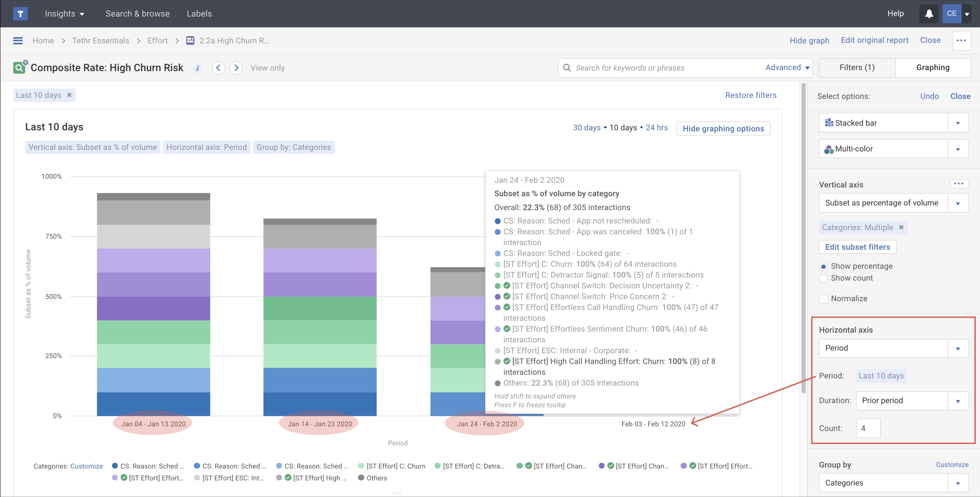The height and width of the screenshot is (497, 980).
Task: Open the hamburger navigation menu
Action: coord(18,40)
